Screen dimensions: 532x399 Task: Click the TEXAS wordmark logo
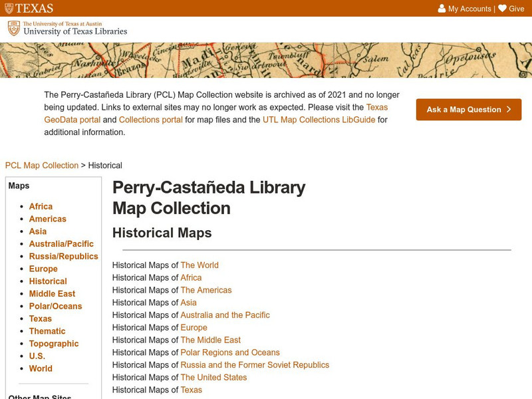29,9
